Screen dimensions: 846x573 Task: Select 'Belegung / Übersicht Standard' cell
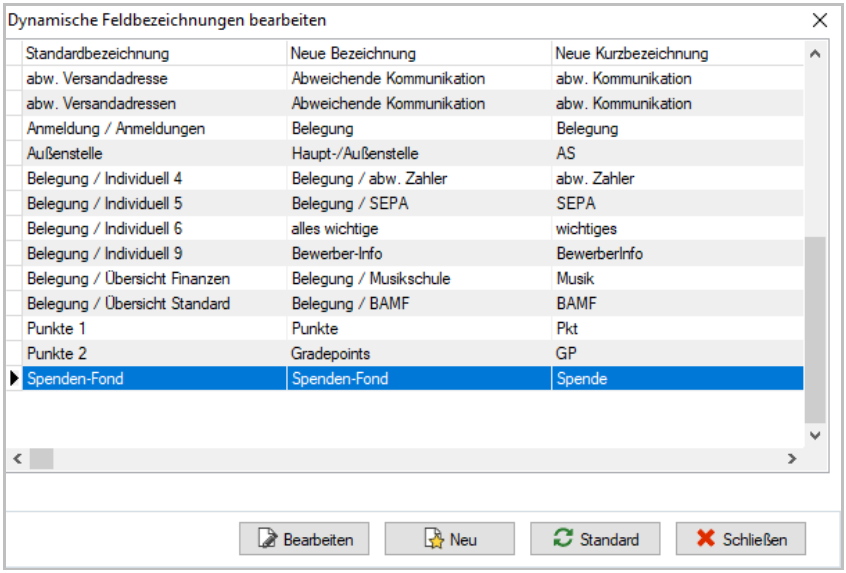(154, 303)
